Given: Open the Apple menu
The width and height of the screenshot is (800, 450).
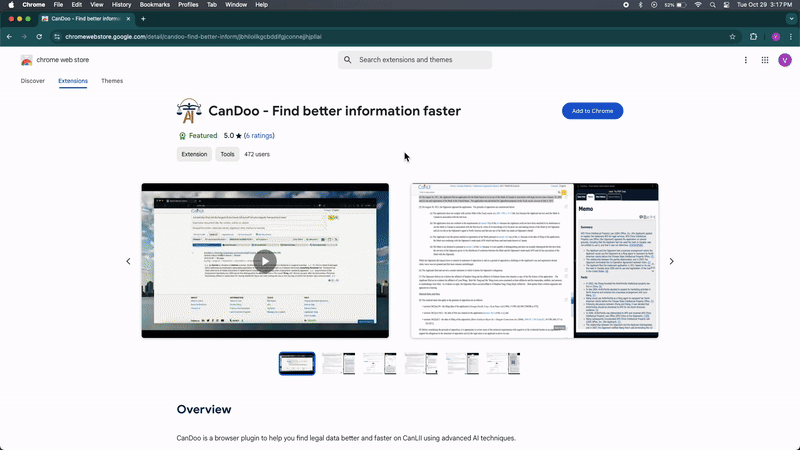Looking at the screenshot, I should 11,5.
